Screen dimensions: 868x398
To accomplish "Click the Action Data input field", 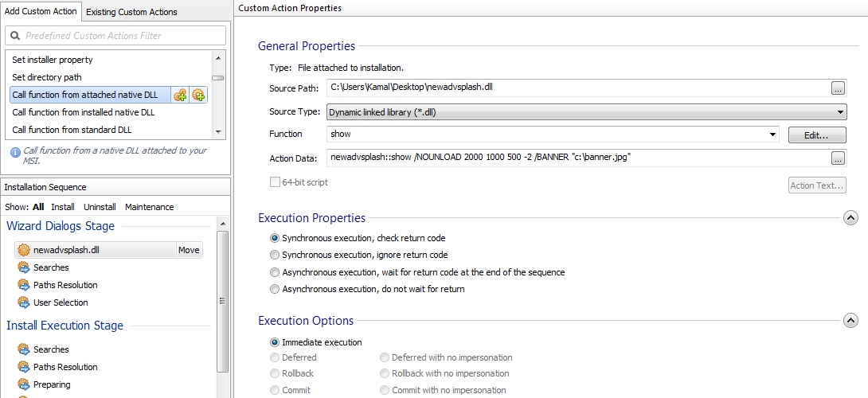I will coord(577,158).
